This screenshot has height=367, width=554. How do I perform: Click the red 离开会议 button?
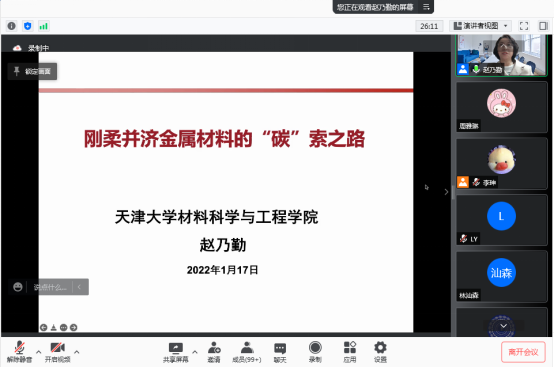(523, 352)
